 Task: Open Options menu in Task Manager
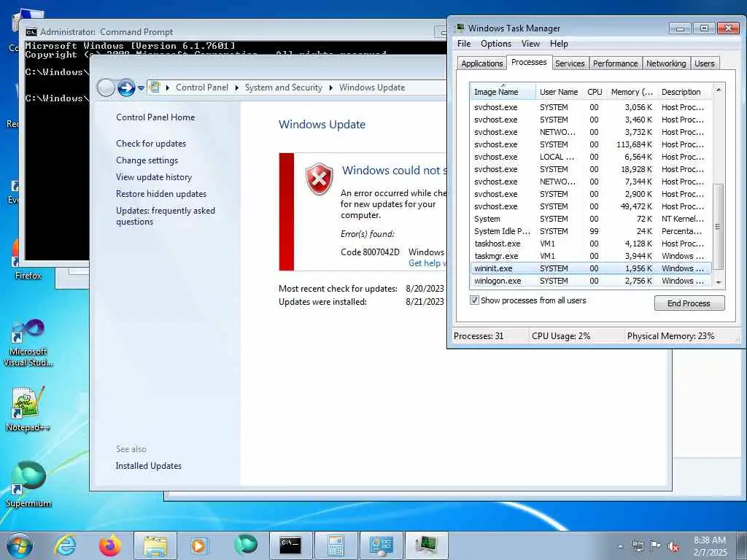pyautogui.click(x=496, y=44)
